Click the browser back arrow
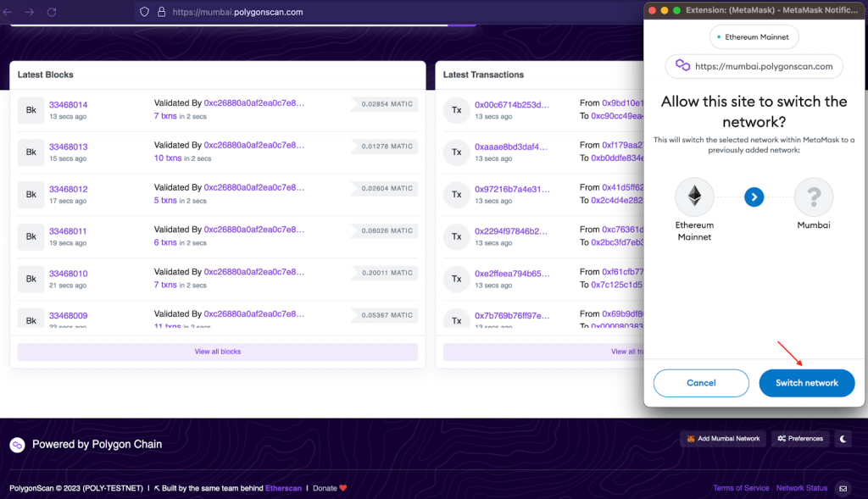This screenshot has width=868, height=499. tap(7, 12)
